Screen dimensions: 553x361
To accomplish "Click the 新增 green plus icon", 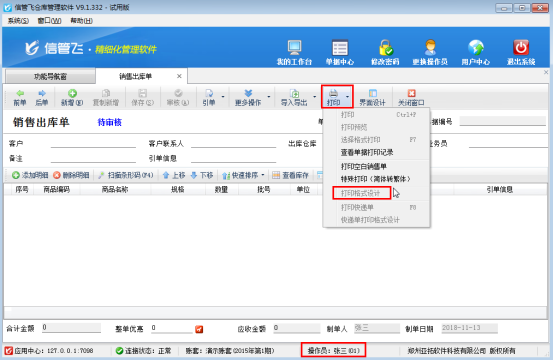I will point(72,93).
